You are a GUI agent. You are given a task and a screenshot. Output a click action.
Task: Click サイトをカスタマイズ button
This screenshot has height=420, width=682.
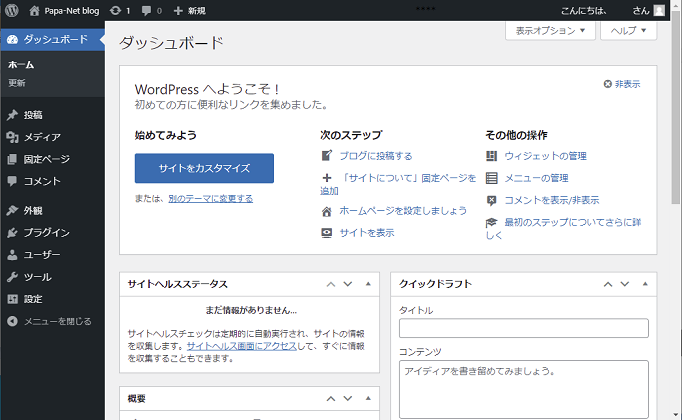click(x=204, y=168)
